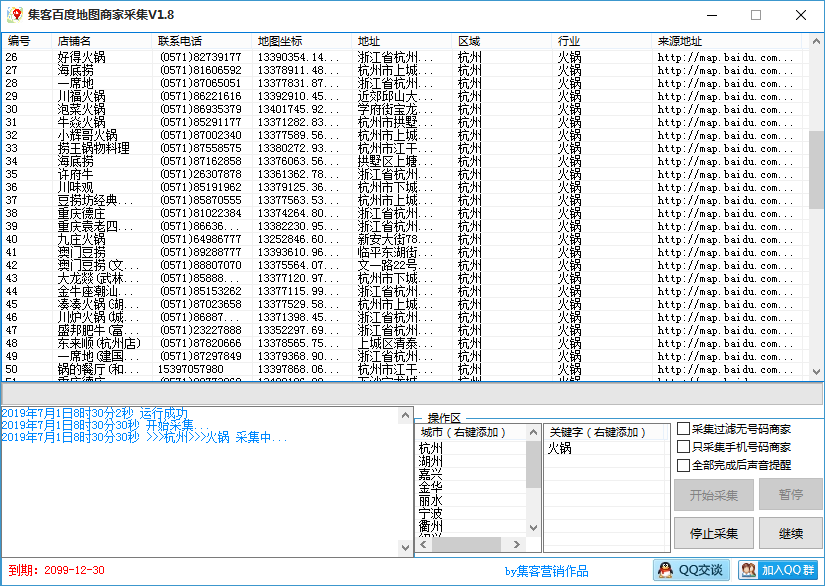Image resolution: width=825 pixels, height=586 pixels.
Task: Enable 采集过滤无号码商家 checkbox
Action: [683, 429]
